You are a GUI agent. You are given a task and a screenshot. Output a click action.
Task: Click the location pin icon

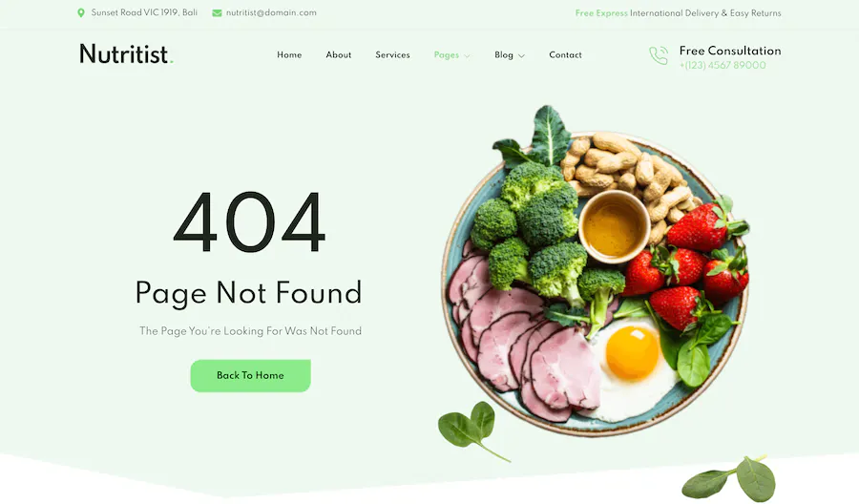[x=81, y=12]
